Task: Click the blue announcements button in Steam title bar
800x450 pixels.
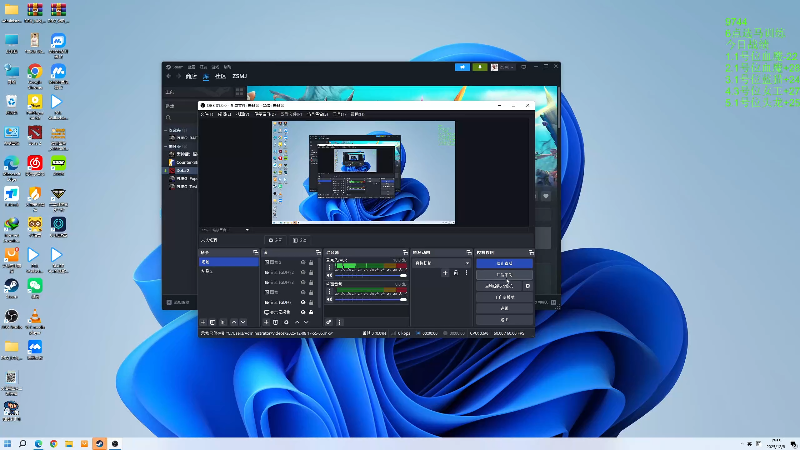Action: pos(462,67)
